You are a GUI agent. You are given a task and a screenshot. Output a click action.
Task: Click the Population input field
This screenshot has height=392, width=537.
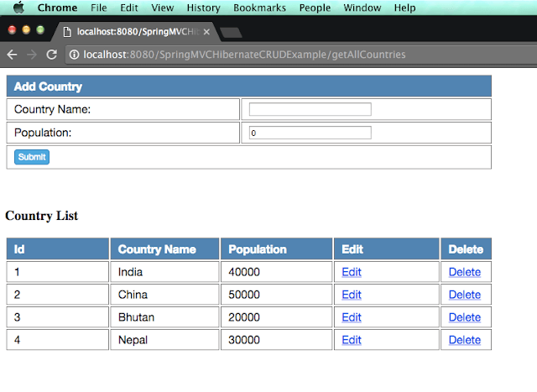310,133
